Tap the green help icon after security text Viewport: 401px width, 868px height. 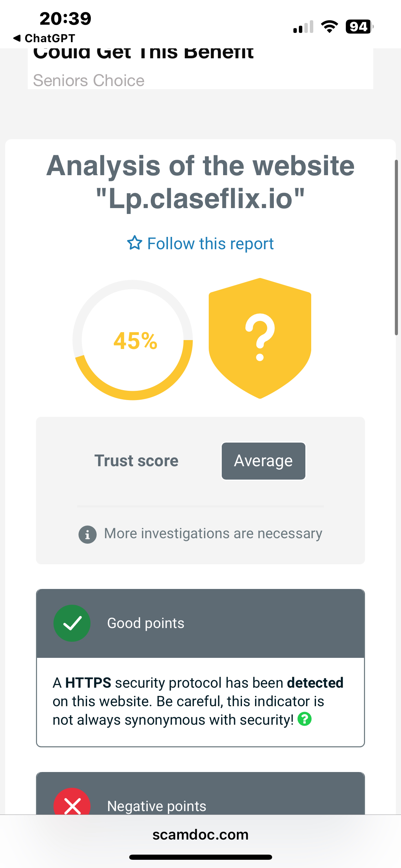[304, 719]
